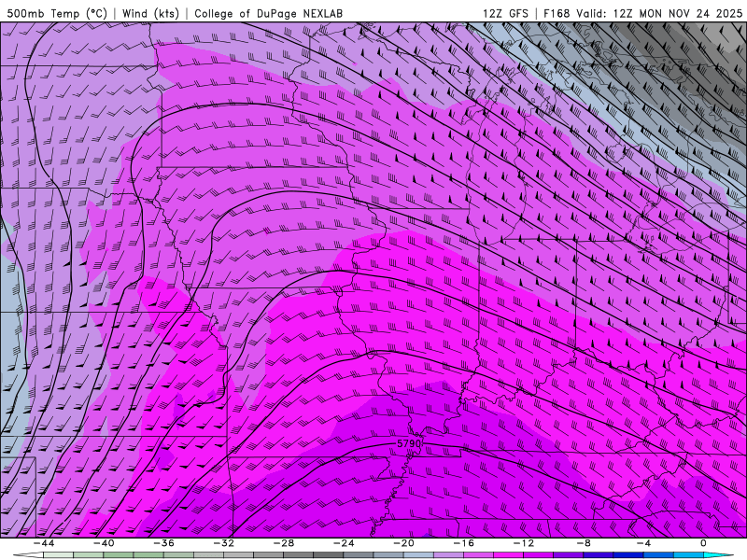Click the -28 colorbar tick label
Viewport: 747px width, 560px height.
pos(284,543)
